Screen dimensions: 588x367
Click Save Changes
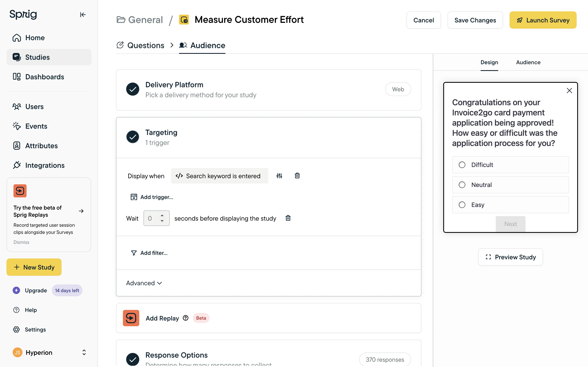(475, 20)
